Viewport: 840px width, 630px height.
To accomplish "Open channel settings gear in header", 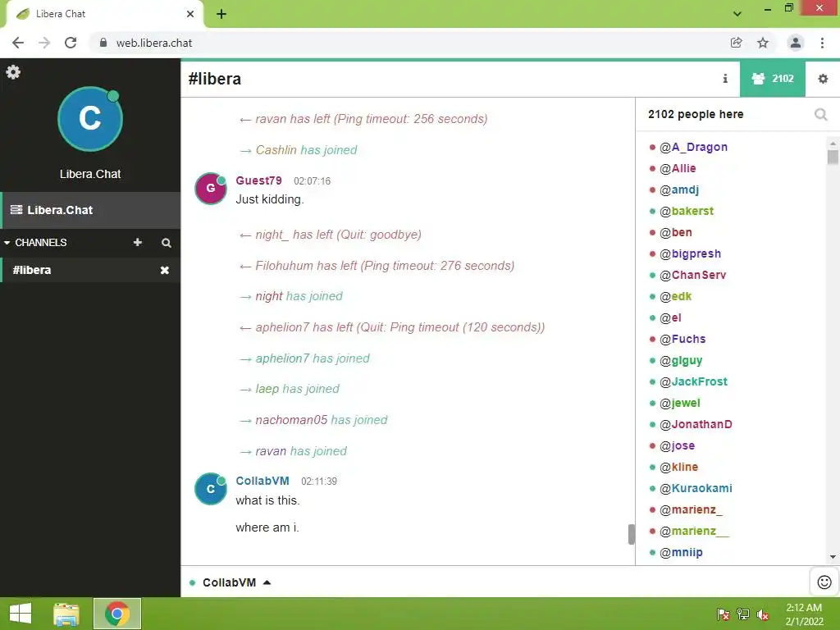I will [x=823, y=79].
